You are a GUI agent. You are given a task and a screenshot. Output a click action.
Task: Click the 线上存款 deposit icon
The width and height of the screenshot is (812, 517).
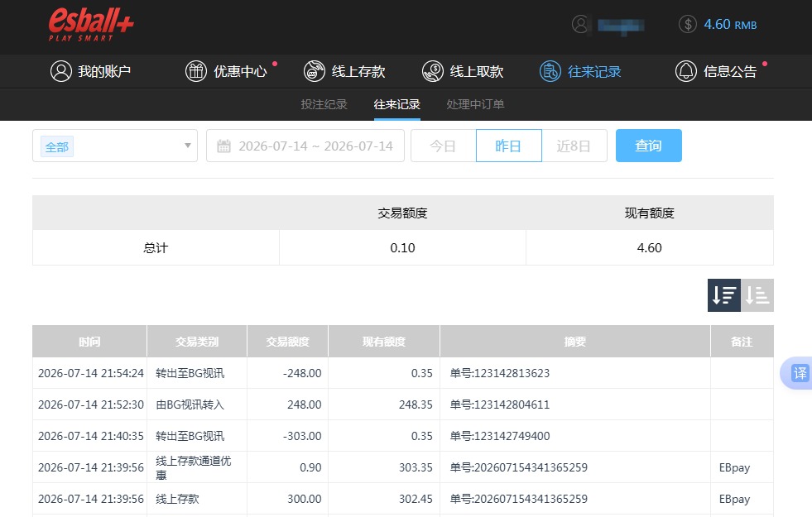click(315, 71)
